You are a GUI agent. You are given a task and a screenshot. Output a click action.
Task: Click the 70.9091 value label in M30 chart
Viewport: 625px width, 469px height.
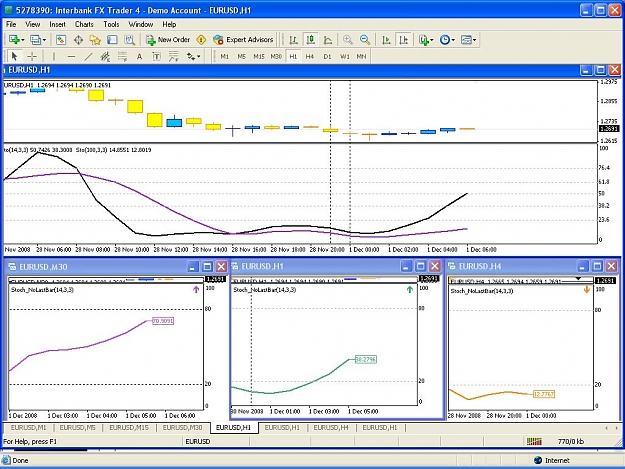coord(163,321)
